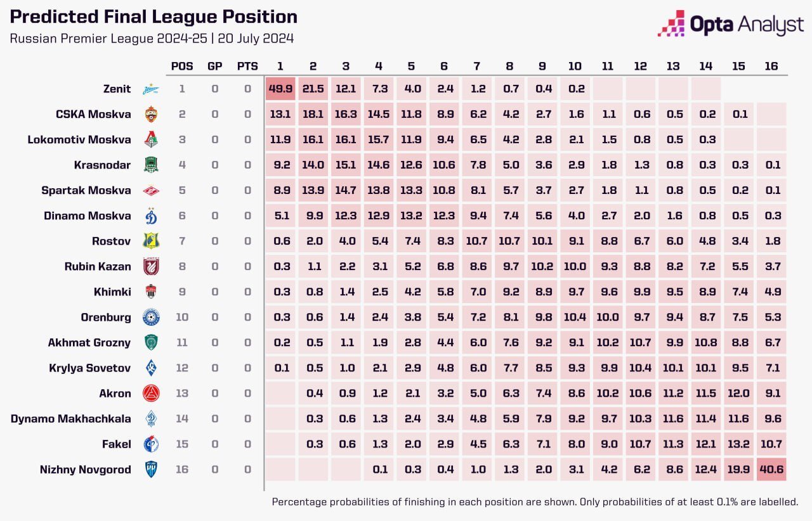Select the PTS column header
This screenshot has height=521, width=812.
pos(247,67)
